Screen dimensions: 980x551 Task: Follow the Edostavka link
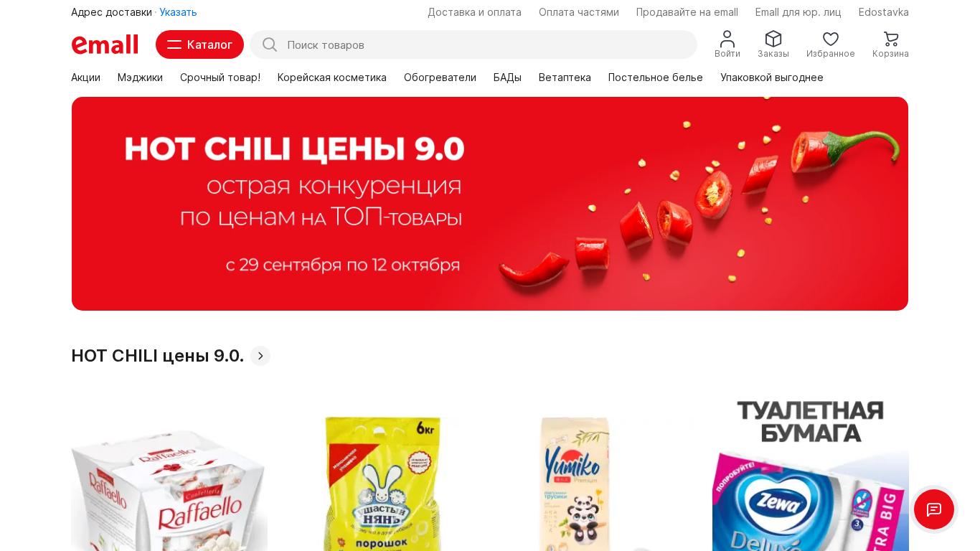(x=883, y=12)
